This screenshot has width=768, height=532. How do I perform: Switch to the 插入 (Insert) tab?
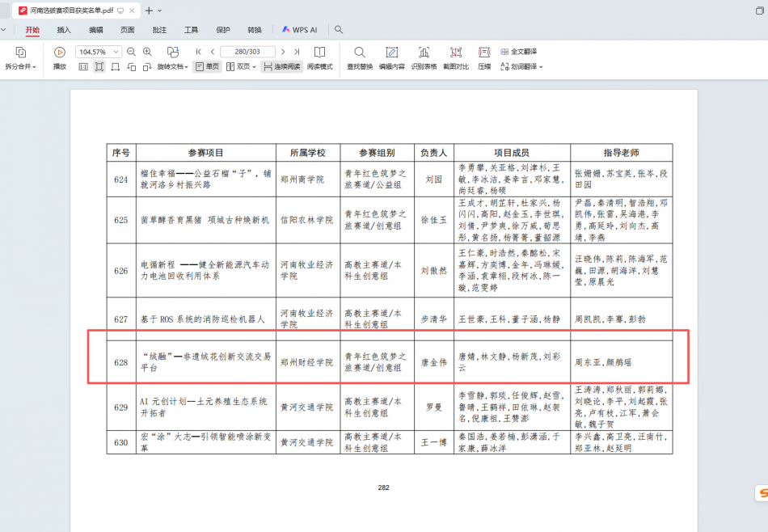[x=64, y=30]
